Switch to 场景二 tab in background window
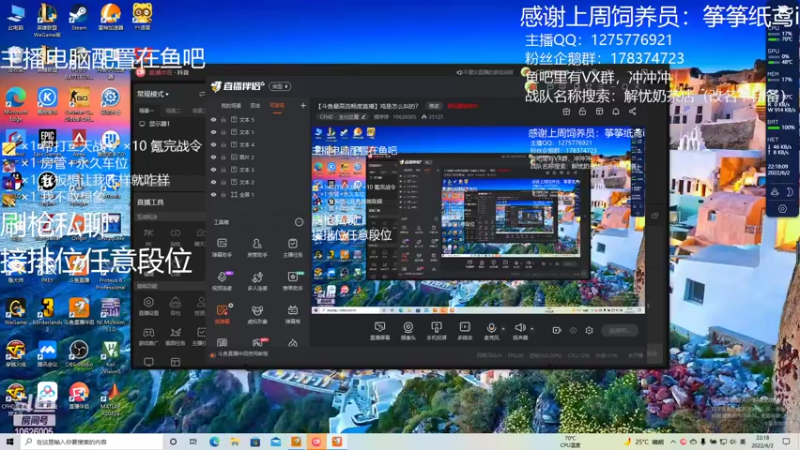The height and width of the screenshot is (450, 800). coord(173,111)
